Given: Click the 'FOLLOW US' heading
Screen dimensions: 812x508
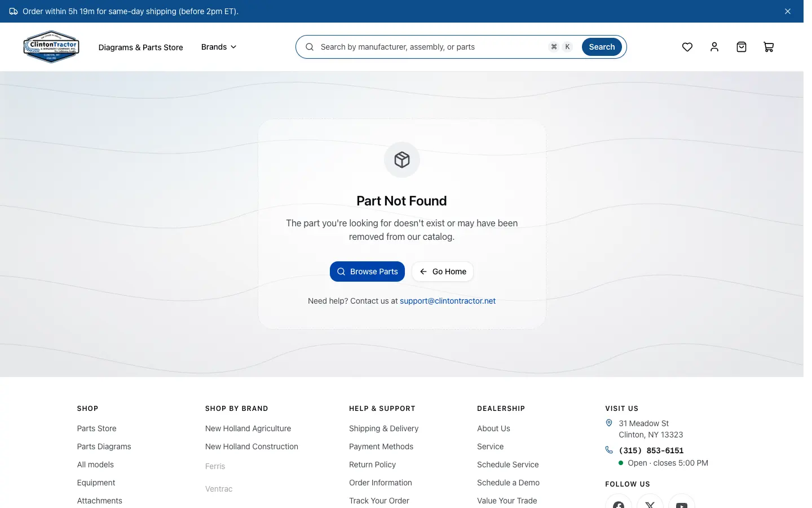Looking at the screenshot, I should pyautogui.click(x=628, y=484).
